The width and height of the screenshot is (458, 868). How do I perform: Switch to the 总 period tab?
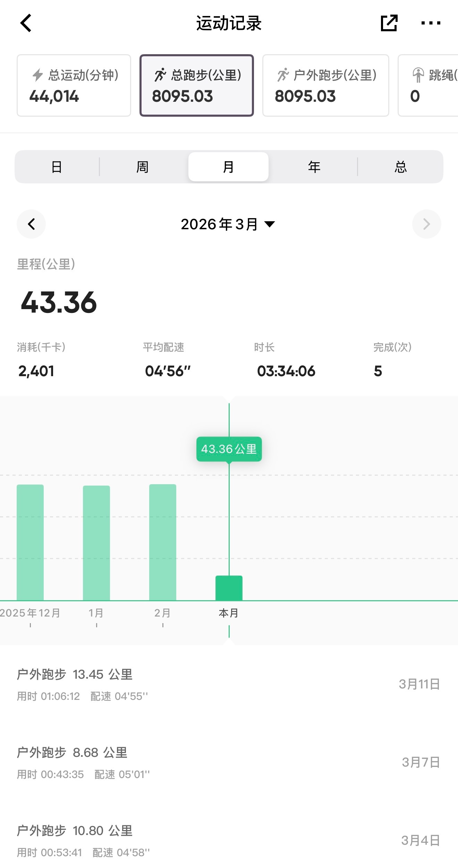[400, 167]
